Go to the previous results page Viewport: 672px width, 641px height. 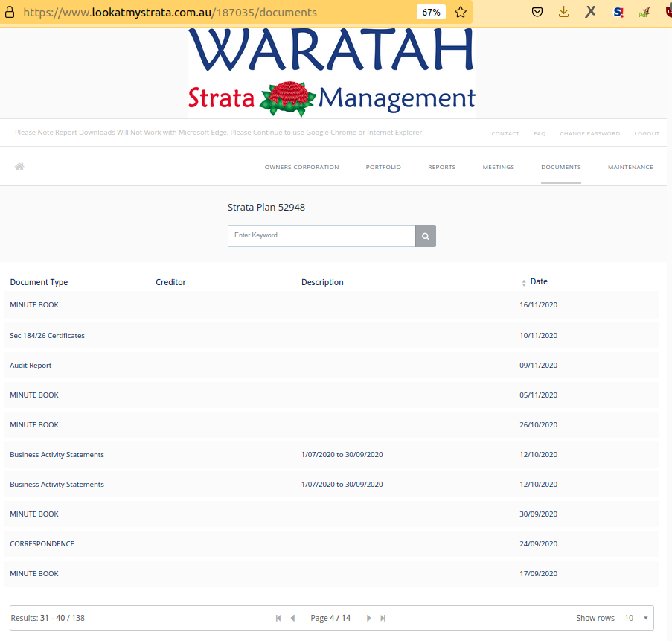point(292,618)
